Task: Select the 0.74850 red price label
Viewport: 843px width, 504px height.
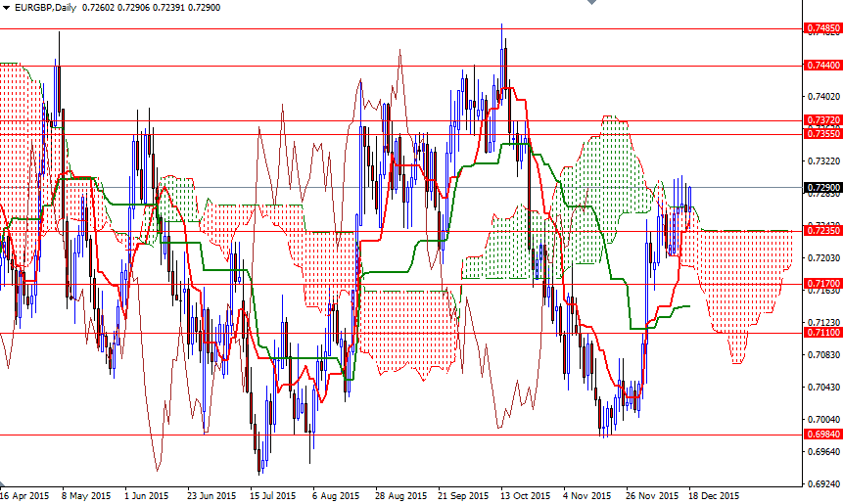Action: click(x=822, y=28)
